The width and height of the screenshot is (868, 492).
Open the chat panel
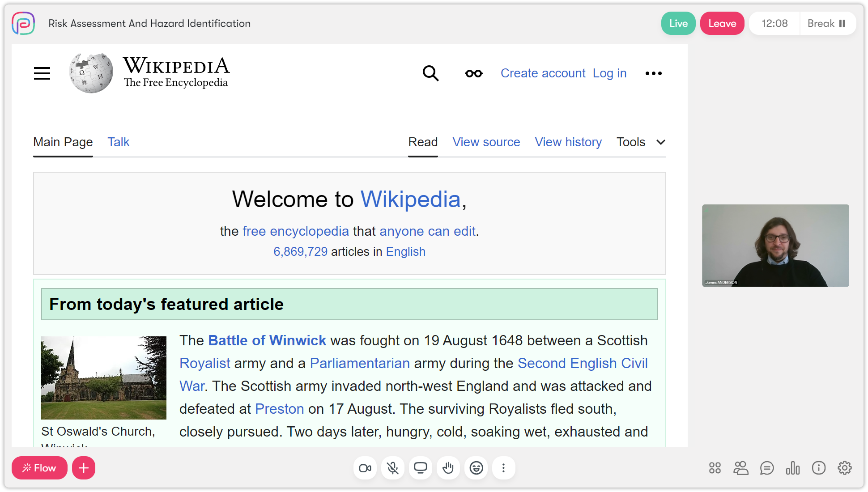[x=767, y=468]
